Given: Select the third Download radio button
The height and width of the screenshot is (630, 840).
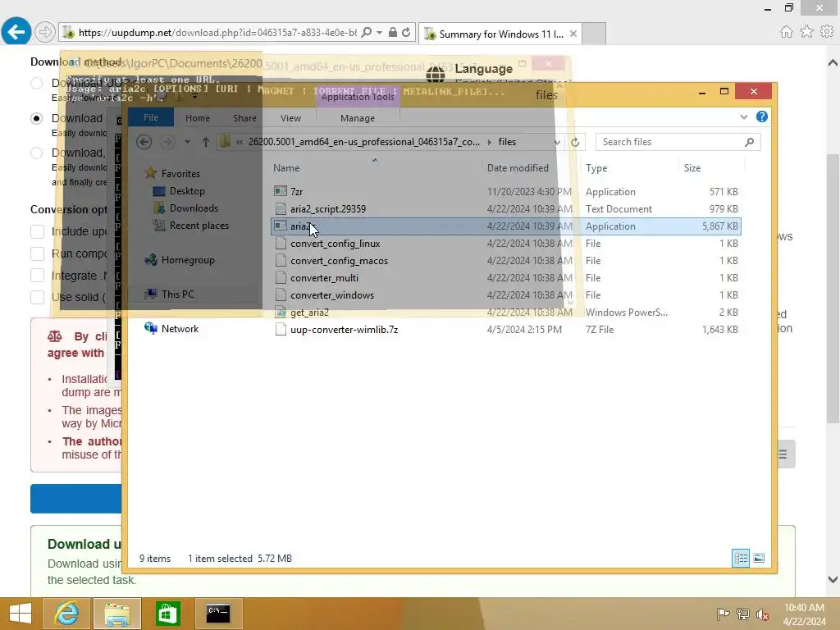Looking at the screenshot, I should click(36, 153).
